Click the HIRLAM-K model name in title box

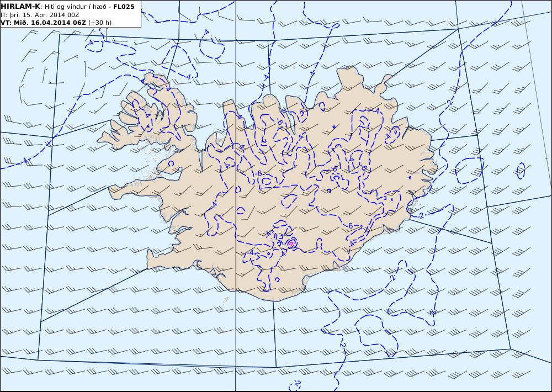click(20, 7)
